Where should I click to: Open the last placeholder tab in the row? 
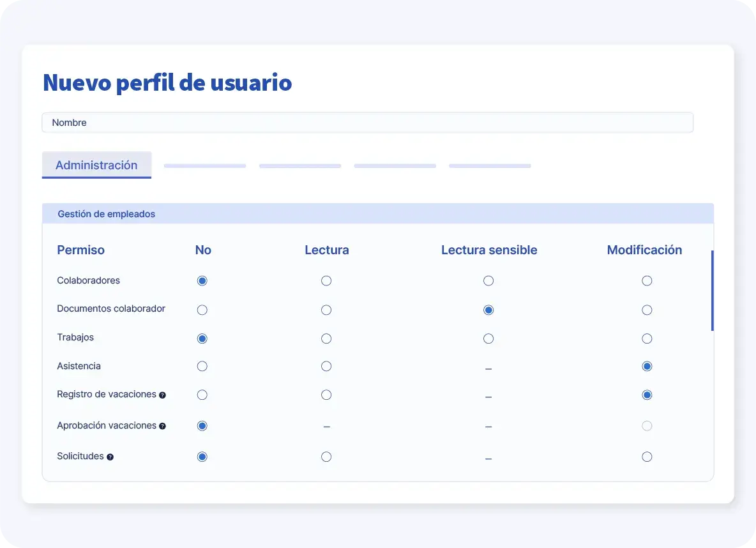(x=490, y=166)
